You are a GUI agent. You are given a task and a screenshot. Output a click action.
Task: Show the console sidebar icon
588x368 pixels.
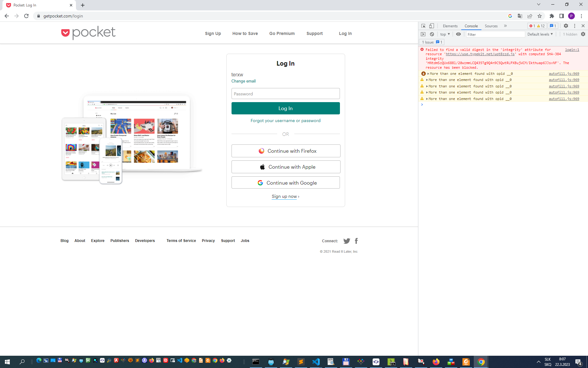(x=423, y=34)
